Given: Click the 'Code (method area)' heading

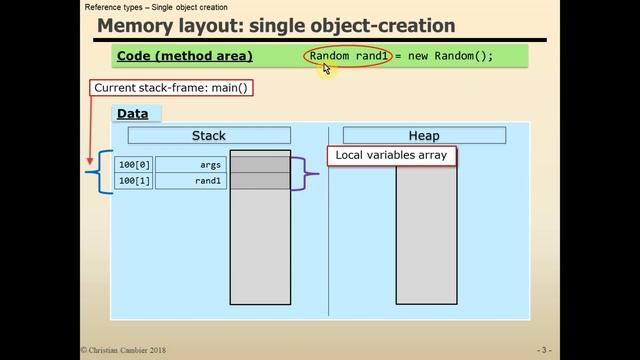Looking at the screenshot, I should tap(184, 56).
